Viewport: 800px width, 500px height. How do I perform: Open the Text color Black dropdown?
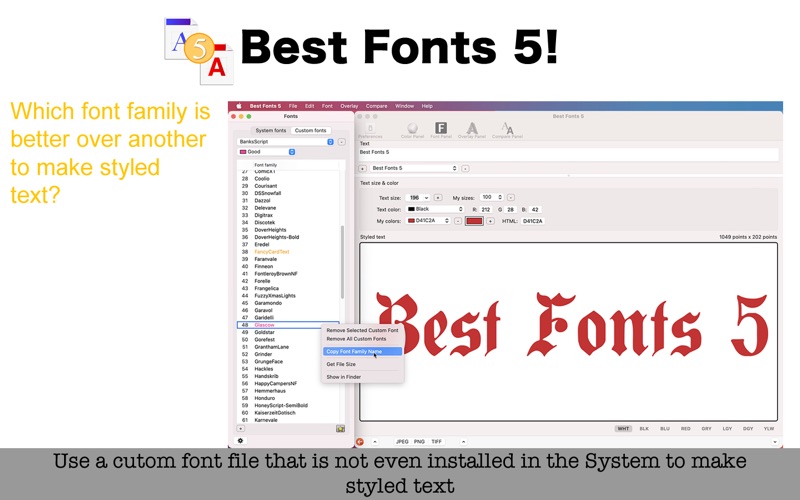coord(435,209)
